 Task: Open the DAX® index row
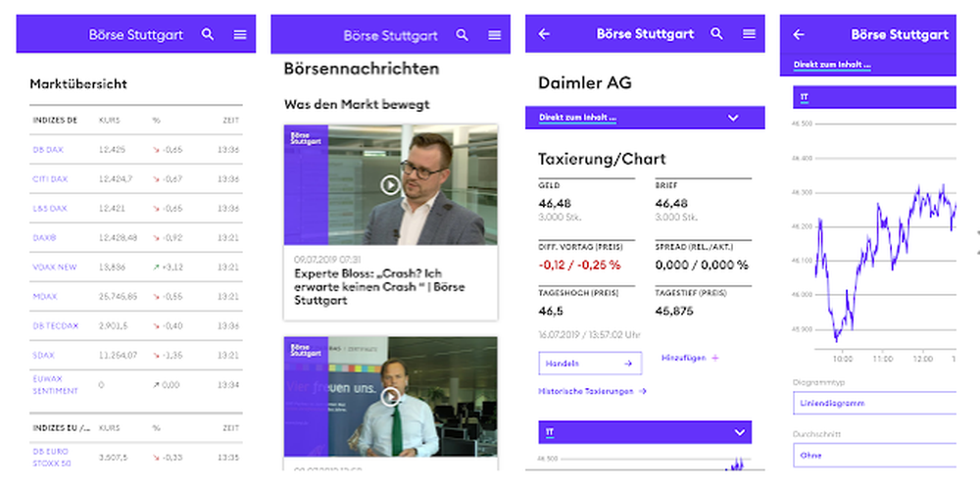[44, 238]
